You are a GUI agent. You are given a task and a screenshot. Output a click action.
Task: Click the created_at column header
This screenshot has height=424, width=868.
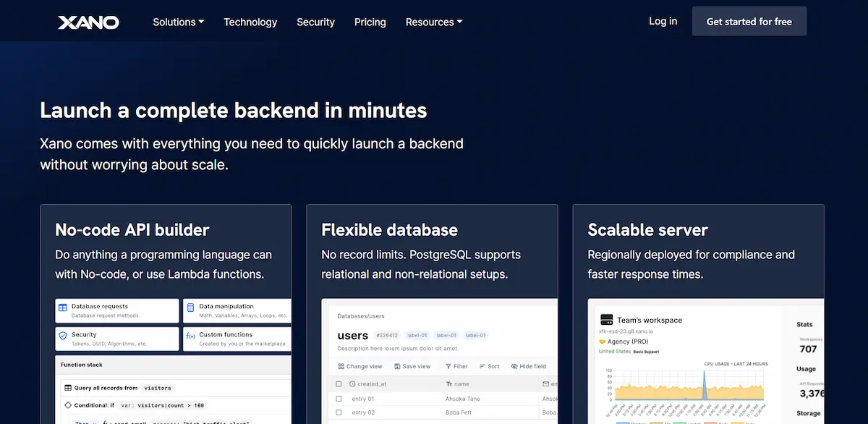[x=372, y=384]
